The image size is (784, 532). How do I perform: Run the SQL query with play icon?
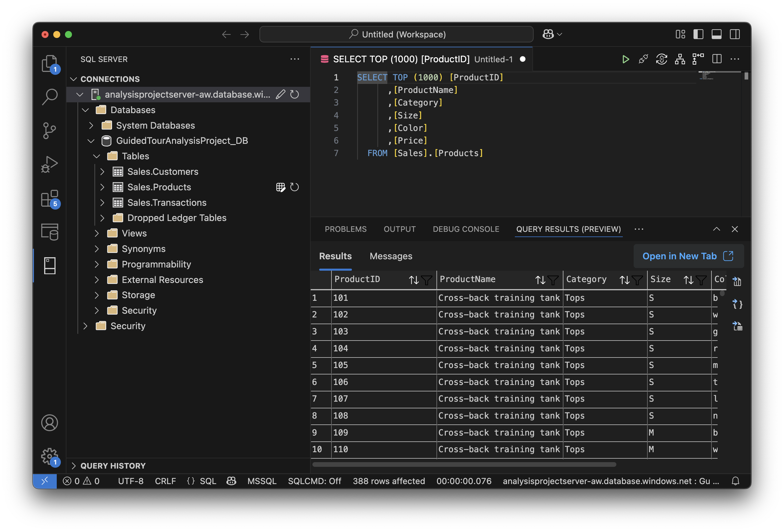(x=625, y=59)
